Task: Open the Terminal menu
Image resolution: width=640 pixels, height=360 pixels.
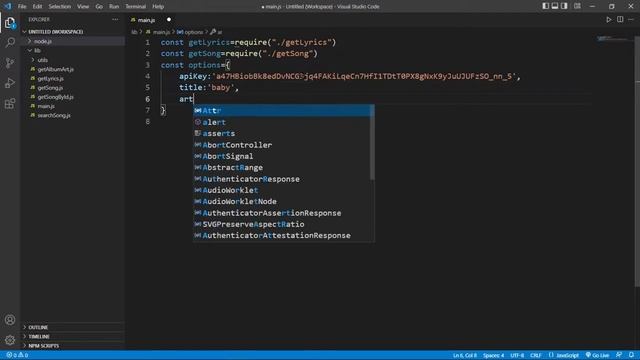Action: coord(136,7)
